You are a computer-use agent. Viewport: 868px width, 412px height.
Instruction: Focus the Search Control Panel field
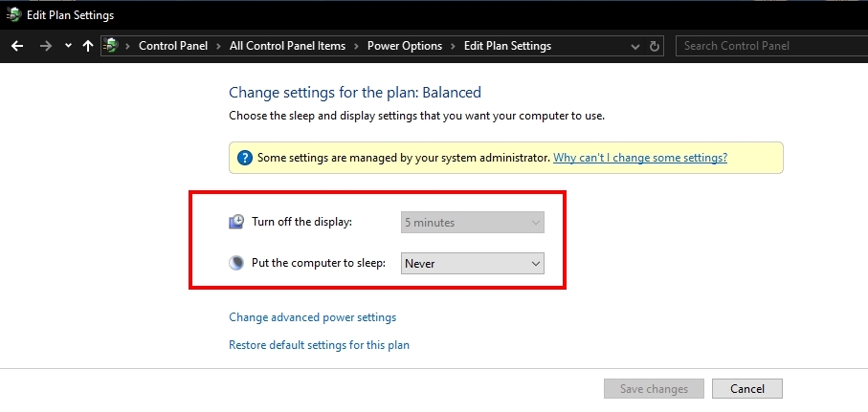coord(766,46)
